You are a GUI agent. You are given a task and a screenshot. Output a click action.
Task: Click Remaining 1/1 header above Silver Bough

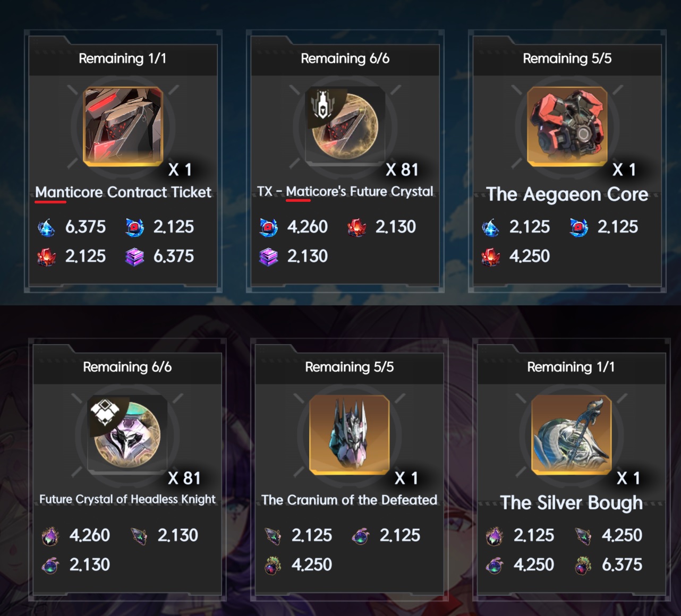(x=571, y=367)
